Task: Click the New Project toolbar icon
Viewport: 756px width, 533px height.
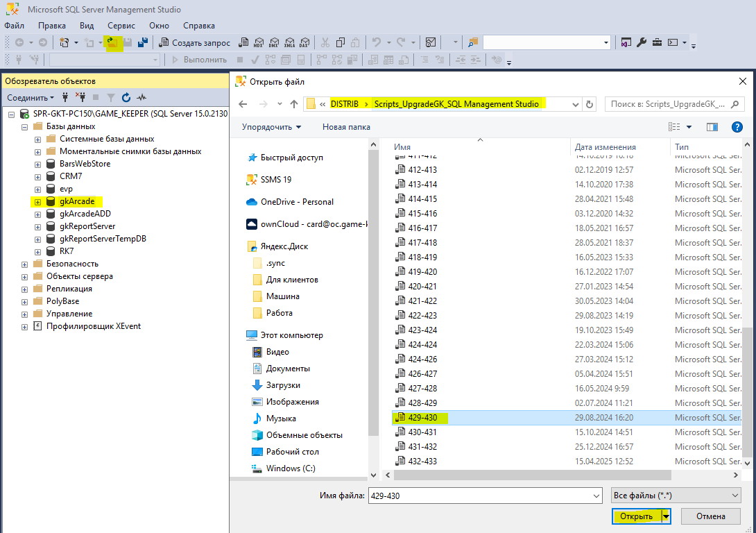Action: coord(64,42)
